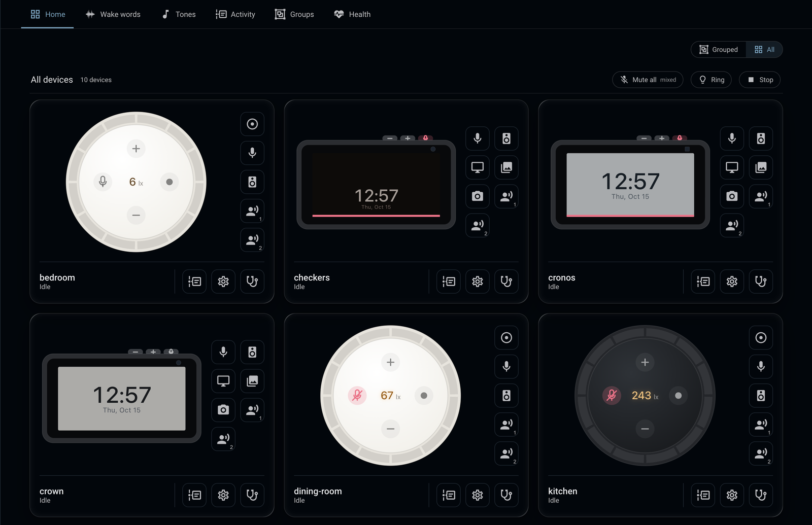This screenshot has height=525, width=812.
Task: Click checkers image gallery icon
Action: click(x=506, y=167)
